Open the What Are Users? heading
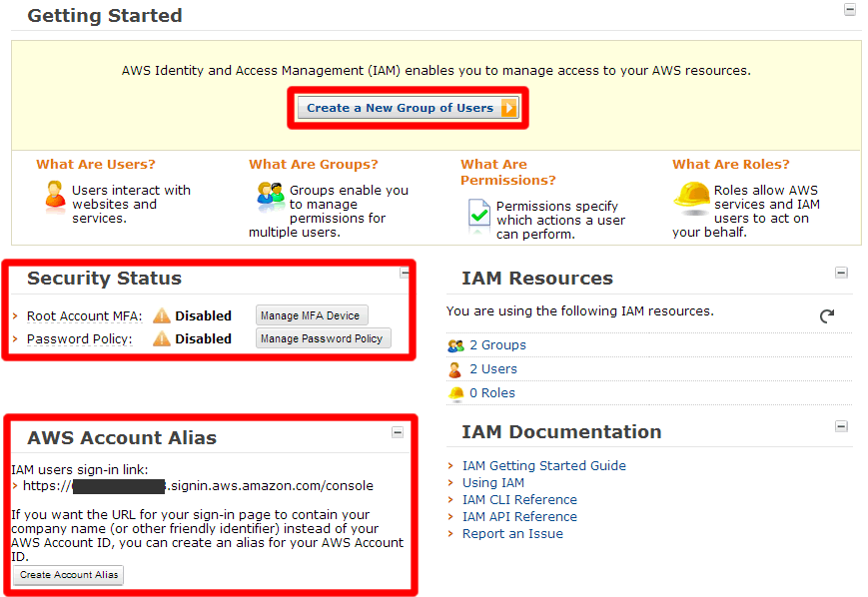Image resolution: width=868 pixels, height=597 pixels. pos(96,165)
